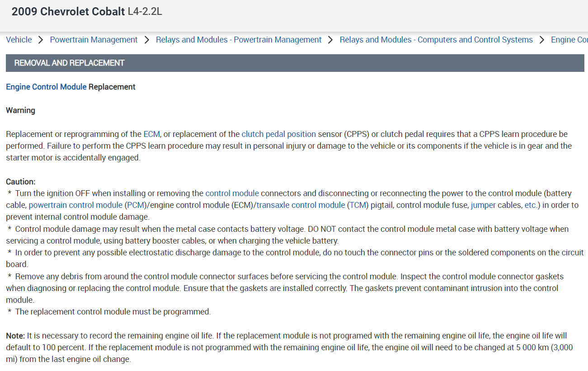The image size is (588, 371).
Task: Click the 'L4-2.2L' engine label
Action: coord(145,12)
